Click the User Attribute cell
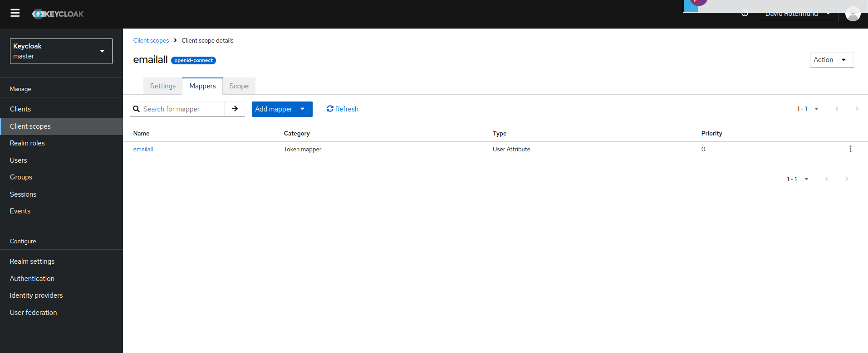 pyautogui.click(x=511, y=149)
